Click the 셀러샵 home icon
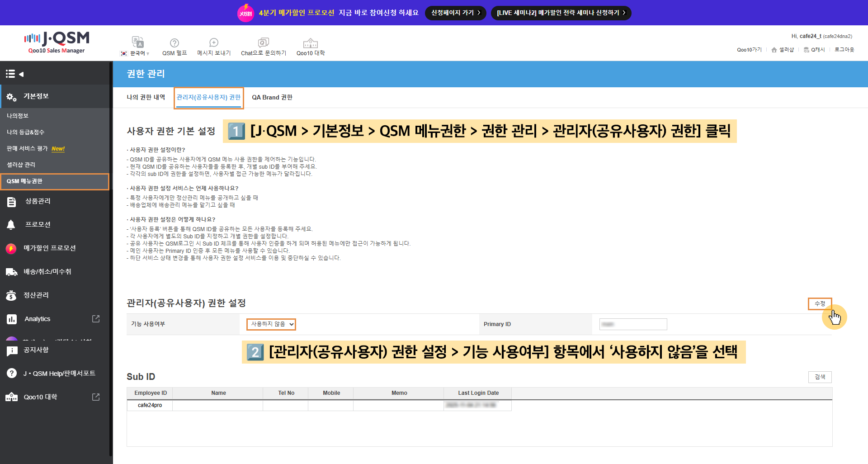 [x=774, y=50]
